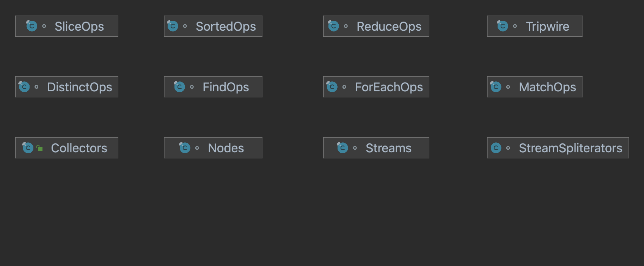Click the MatchOps class label
The height and width of the screenshot is (266, 644).
click(x=547, y=87)
